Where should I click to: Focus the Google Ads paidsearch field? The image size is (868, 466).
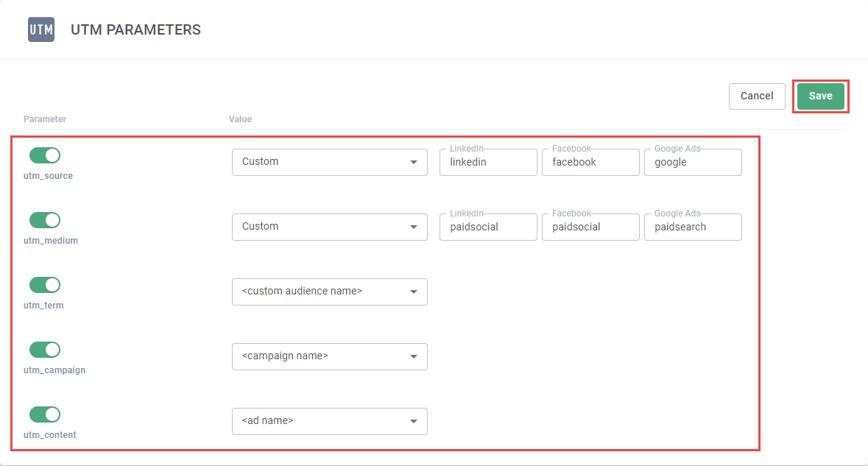point(693,227)
